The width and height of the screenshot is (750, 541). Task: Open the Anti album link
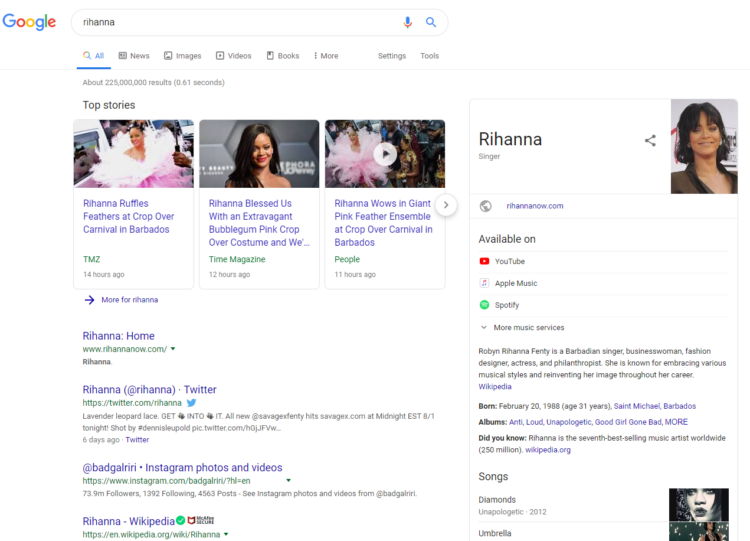pos(516,422)
